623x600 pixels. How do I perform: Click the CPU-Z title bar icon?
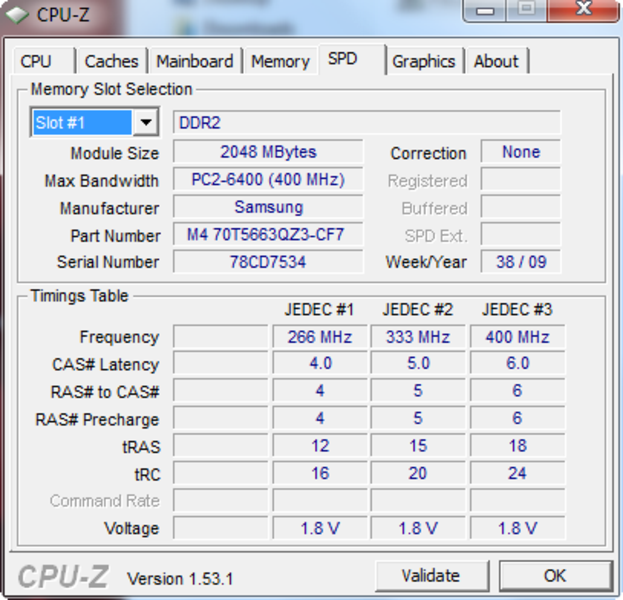click(x=17, y=14)
